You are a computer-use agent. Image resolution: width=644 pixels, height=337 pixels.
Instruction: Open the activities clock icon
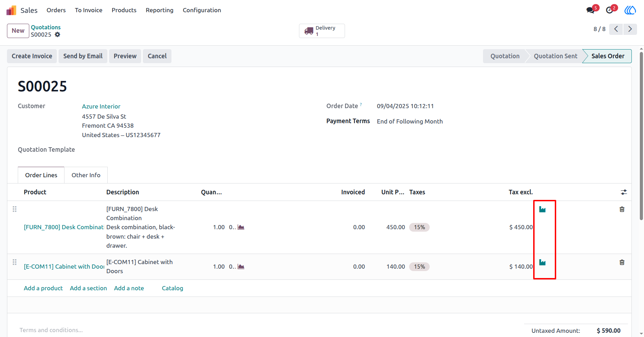(609, 10)
